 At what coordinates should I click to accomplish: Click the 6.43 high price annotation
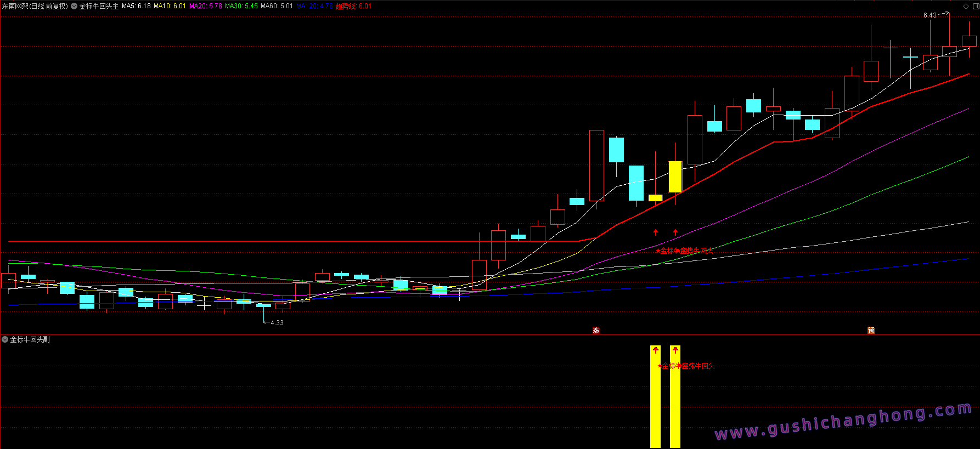[x=930, y=15]
